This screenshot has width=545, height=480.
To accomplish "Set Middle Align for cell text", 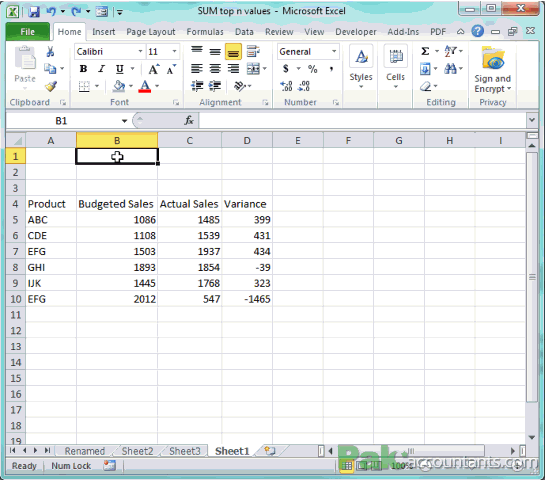I will pyautogui.click(x=215, y=52).
